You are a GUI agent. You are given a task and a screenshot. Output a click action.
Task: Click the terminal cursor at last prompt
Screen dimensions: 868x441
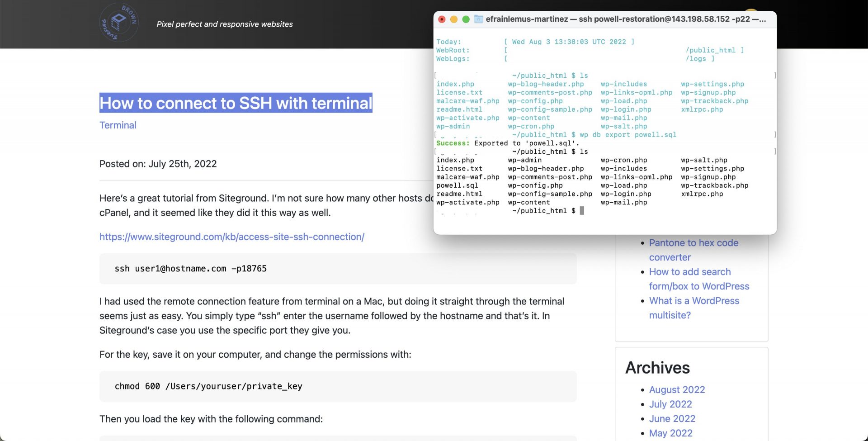(582, 211)
